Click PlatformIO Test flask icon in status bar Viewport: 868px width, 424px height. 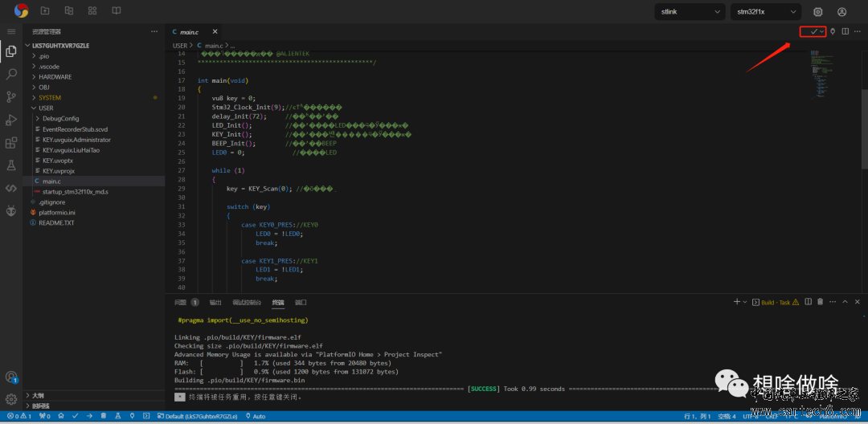118,416
